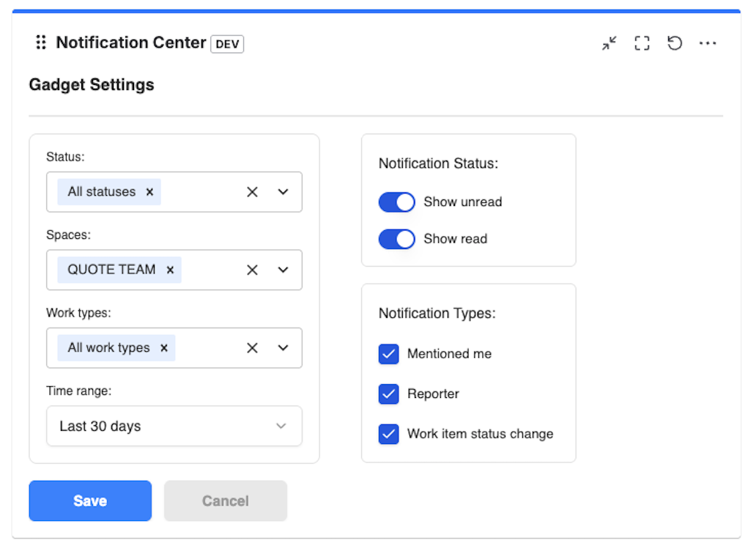Select the Gadget Settings heading

click(x=91, y=84)
